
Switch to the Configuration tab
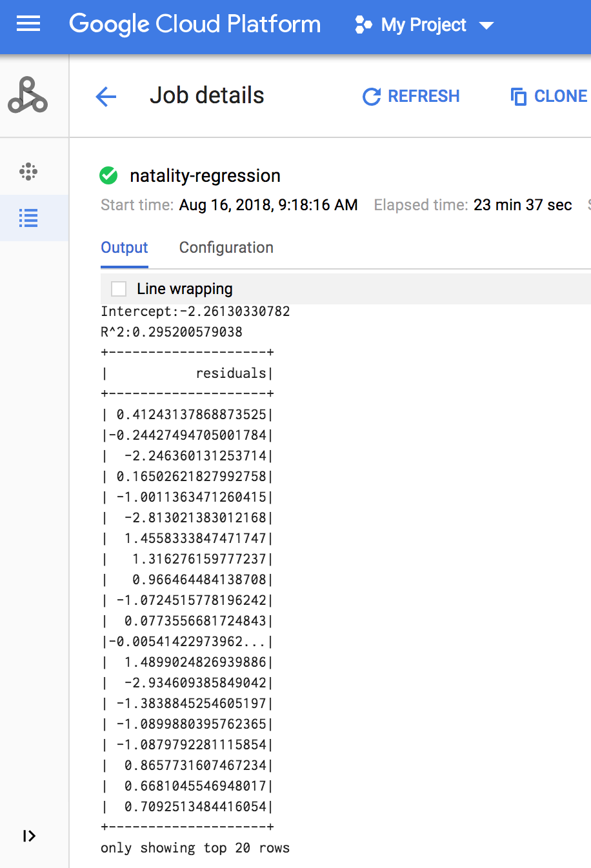pyautogui.click(x=226, y=248)
